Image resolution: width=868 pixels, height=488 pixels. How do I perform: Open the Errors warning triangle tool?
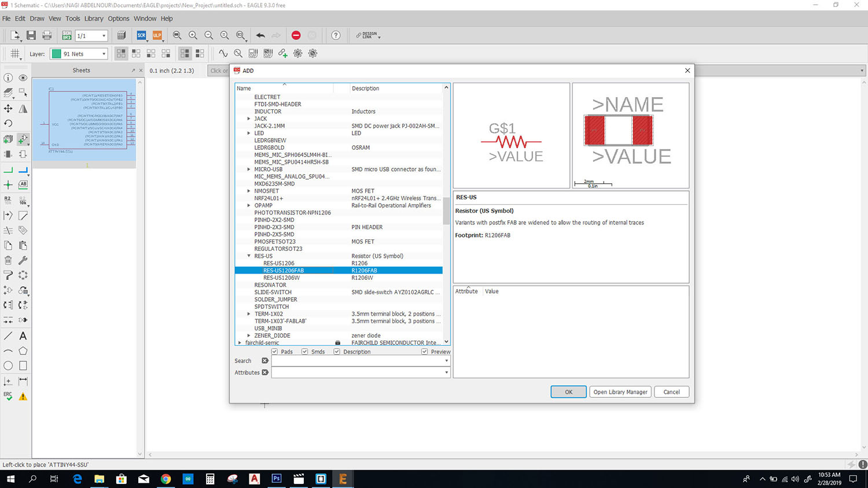click(x=23, y=396)
